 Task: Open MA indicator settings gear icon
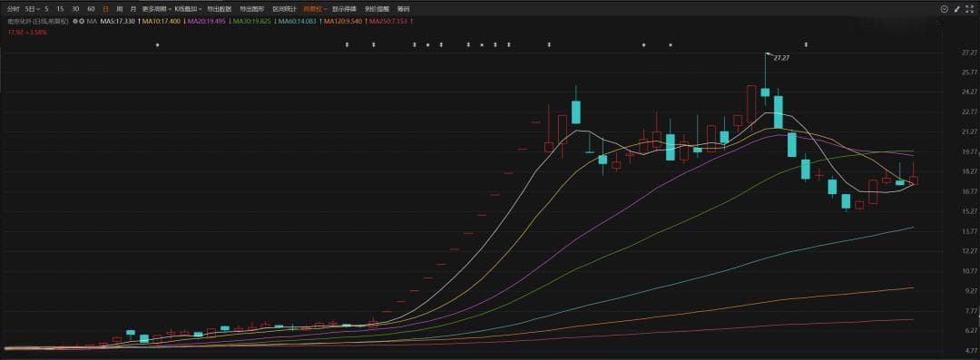75,21
